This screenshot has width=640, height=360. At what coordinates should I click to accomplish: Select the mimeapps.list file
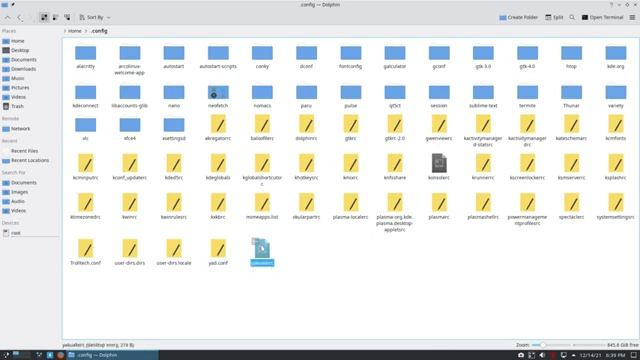262,206
